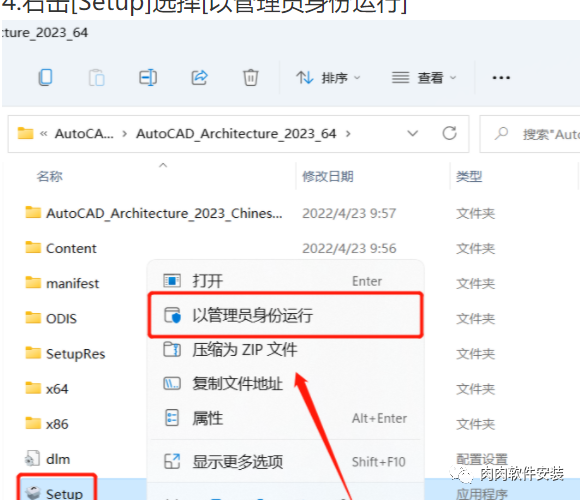Click the « breadcrumb overflow chevron
Viewport: 582px width, 500px height.
pyautogui.click(x=44, y=134)
